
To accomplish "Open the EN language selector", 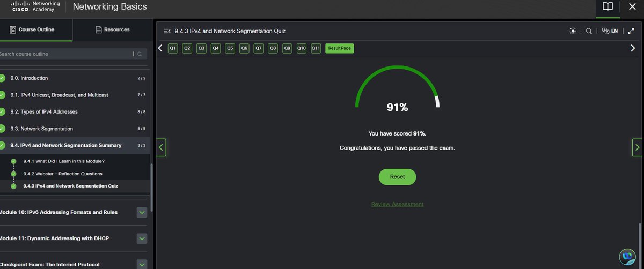I will point(610,31).
